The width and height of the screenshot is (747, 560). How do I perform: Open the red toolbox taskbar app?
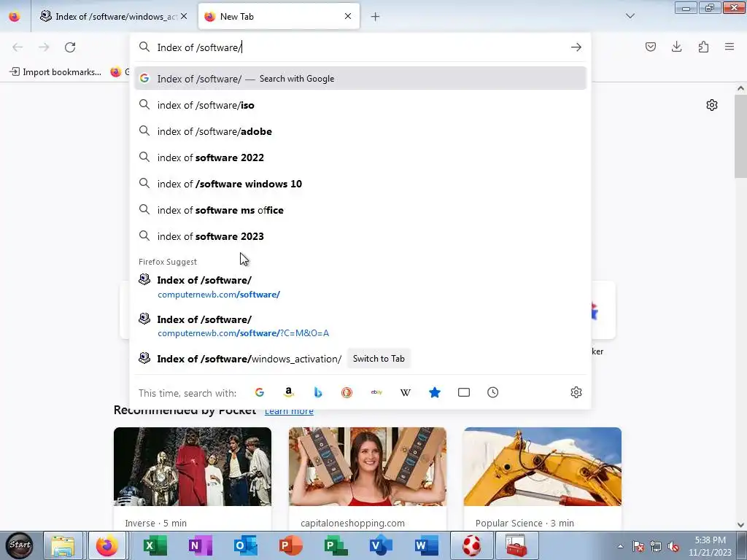(516, 545)
